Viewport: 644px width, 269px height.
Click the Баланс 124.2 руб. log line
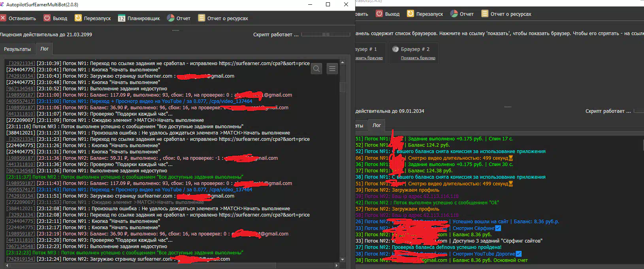pyautogui.click(x=403, y=145)
